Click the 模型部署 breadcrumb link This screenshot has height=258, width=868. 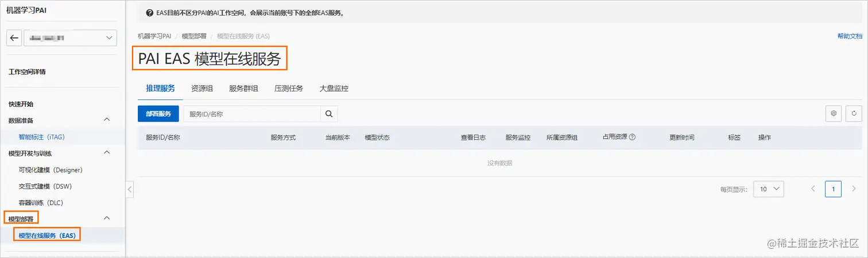click(x=193, y=36)
